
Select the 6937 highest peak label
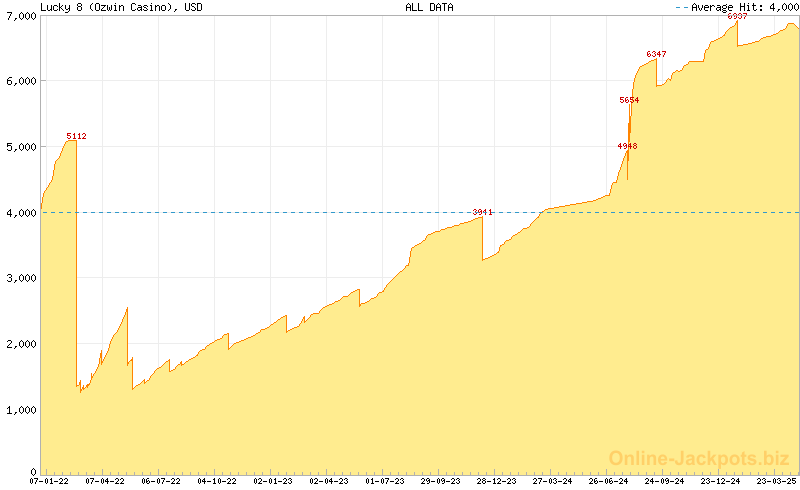pyautogui.click(x=737, y=17)
